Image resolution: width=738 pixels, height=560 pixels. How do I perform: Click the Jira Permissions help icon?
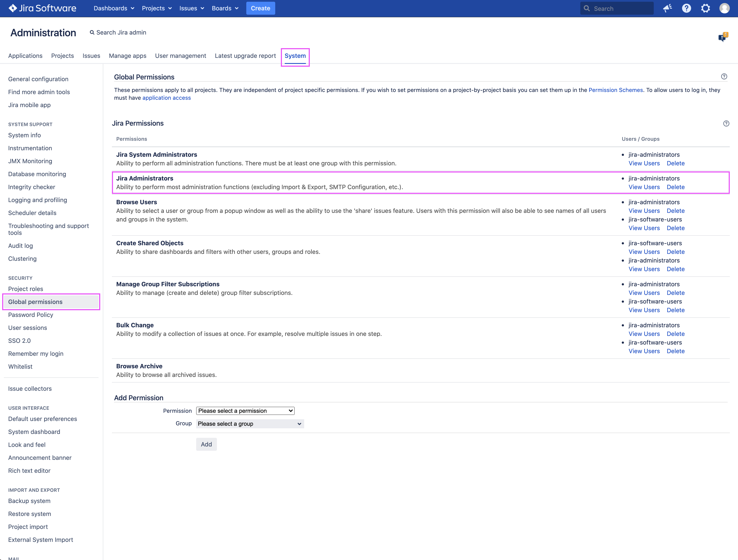(x=726, y=124)
